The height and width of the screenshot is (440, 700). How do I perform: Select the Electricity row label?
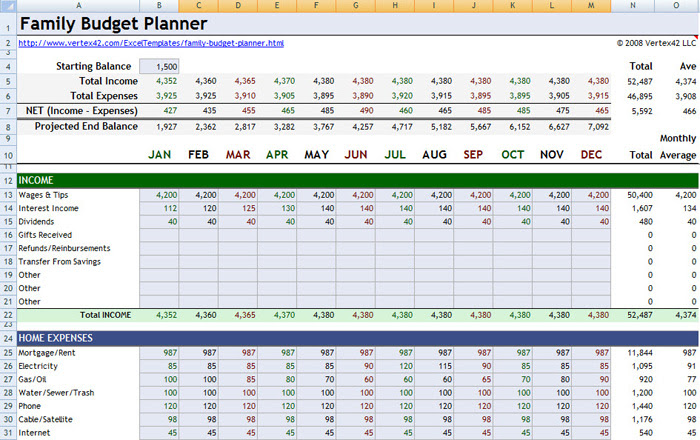(x=38, y=366)
